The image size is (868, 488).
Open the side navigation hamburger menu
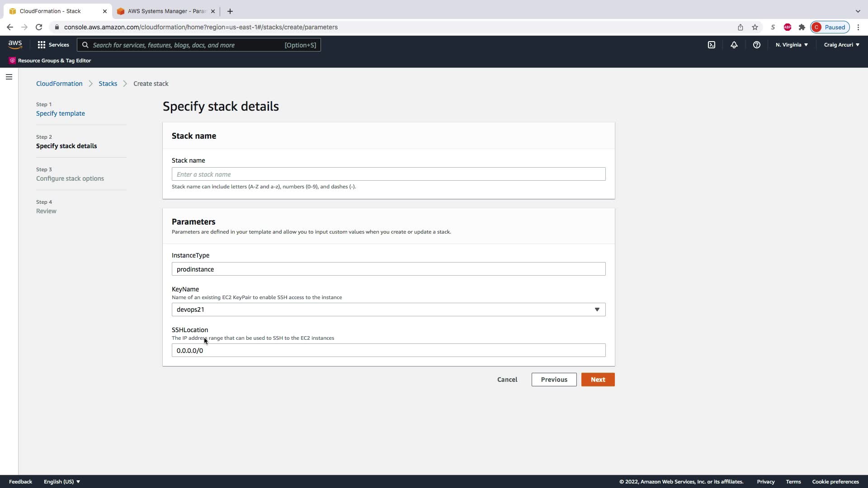pos(9,77)
